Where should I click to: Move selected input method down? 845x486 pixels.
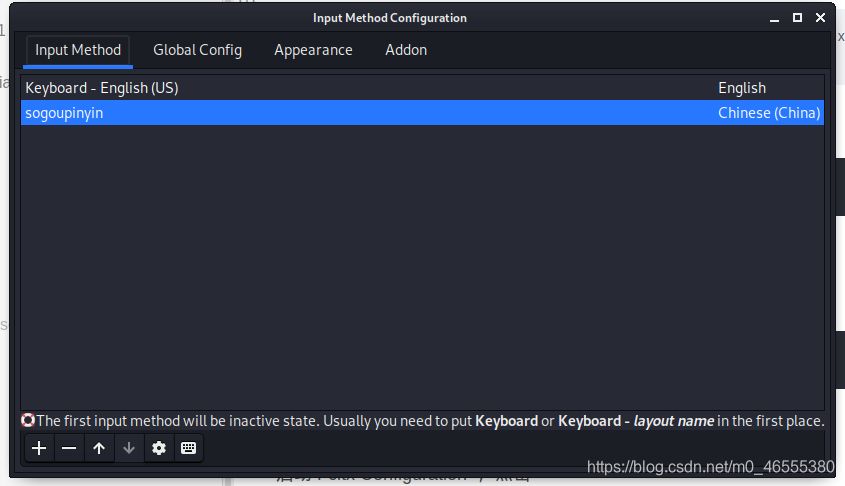tap(129, 448)
